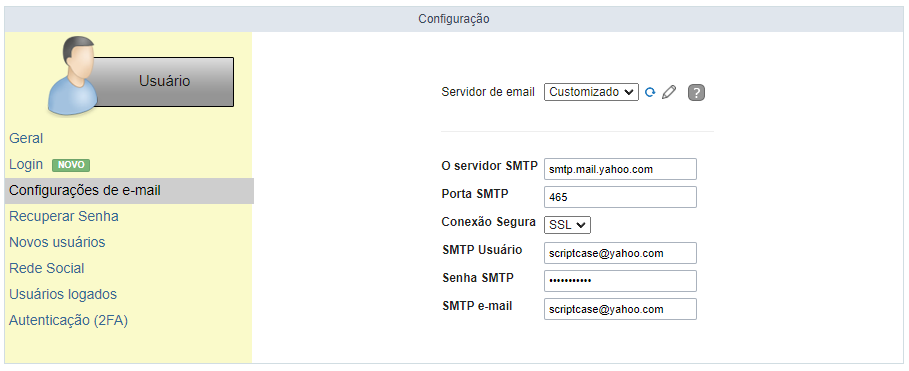The width and height of the screenshot is (909, 371).
Task: Select Configurações de e-mail in the sidebar
Action: [129, 191]
